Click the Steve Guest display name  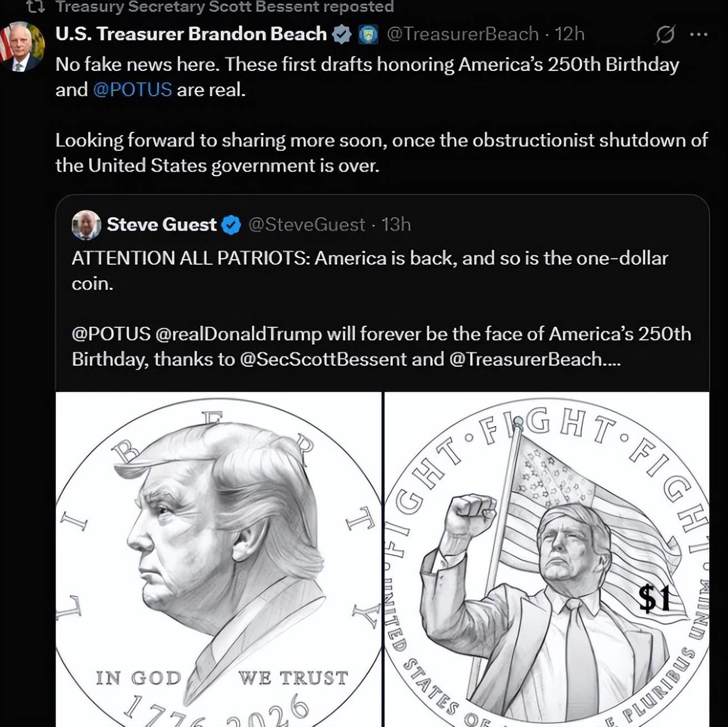tap(162, 224)
